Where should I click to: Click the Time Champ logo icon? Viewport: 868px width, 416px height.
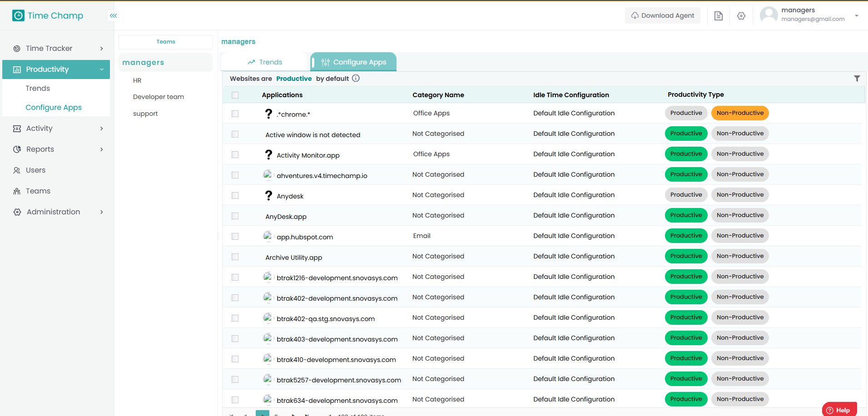18,15
